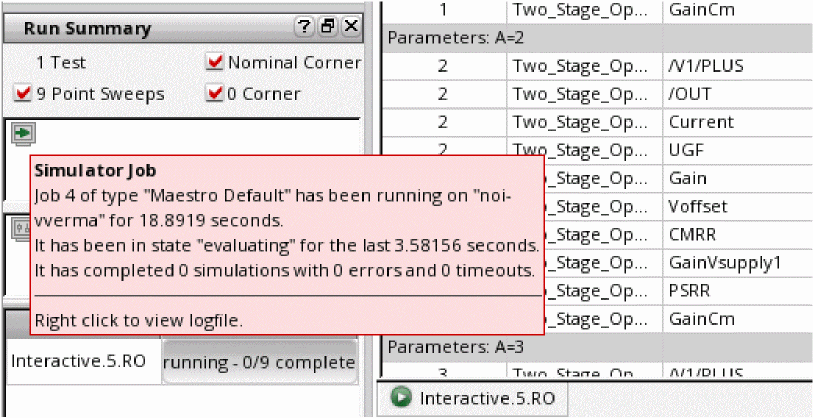Click green run icon on Interactive.5.RO tab

tap(402, 398)
